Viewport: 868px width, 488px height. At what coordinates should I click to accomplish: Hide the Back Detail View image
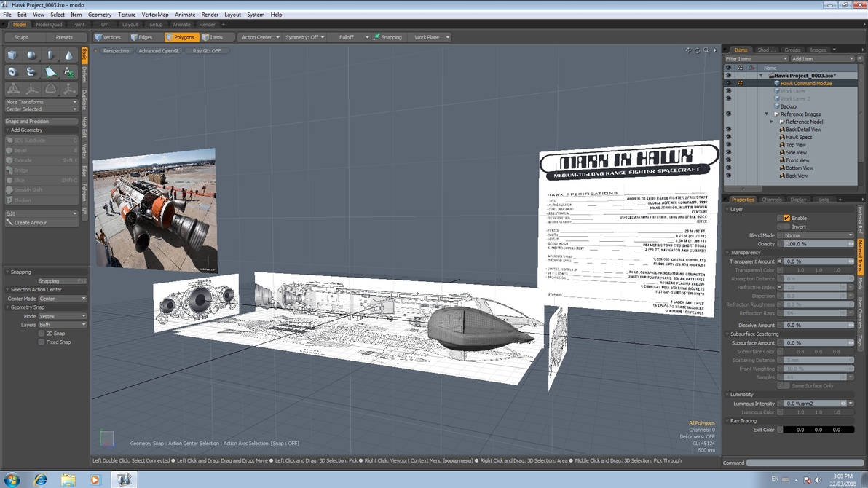click(728, 130)
